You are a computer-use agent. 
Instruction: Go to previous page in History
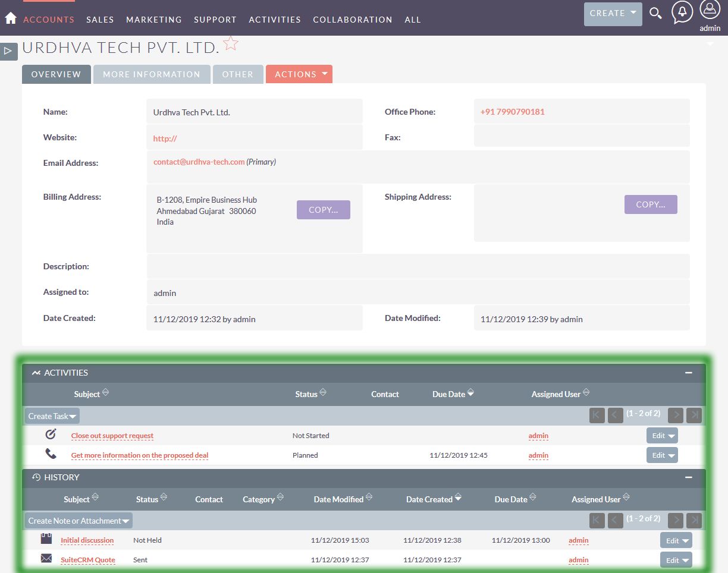click(x=616, y=521)
